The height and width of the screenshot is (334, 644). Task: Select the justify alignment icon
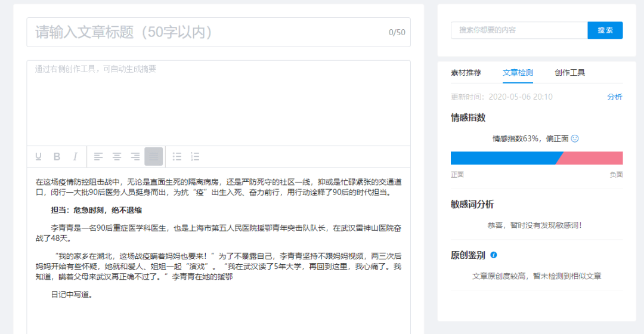pos(154,156)
